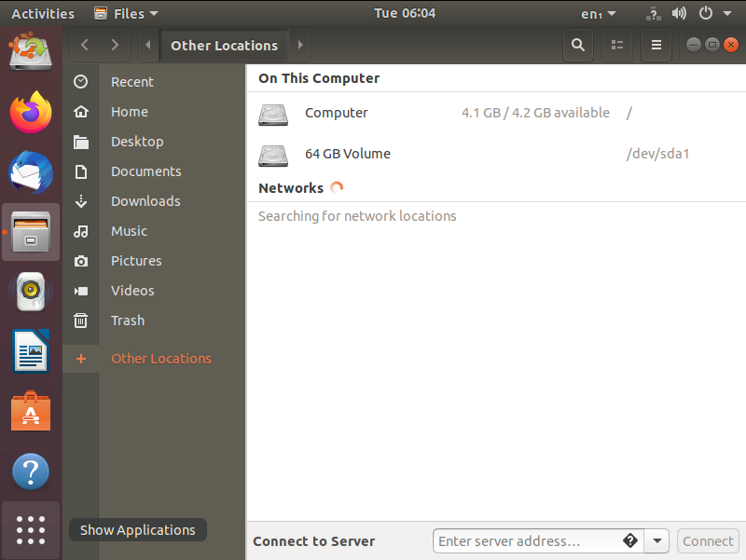Click the hamburger menu in Files
The width and height of the screenshot is (746, 560).
pos(656,45)
